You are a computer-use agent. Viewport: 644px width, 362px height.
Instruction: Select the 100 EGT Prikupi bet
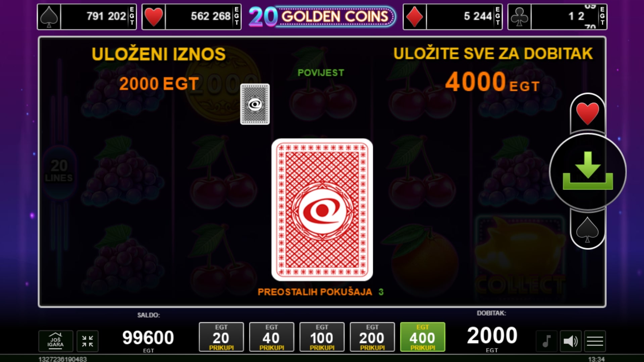click(x=322, y=337)
